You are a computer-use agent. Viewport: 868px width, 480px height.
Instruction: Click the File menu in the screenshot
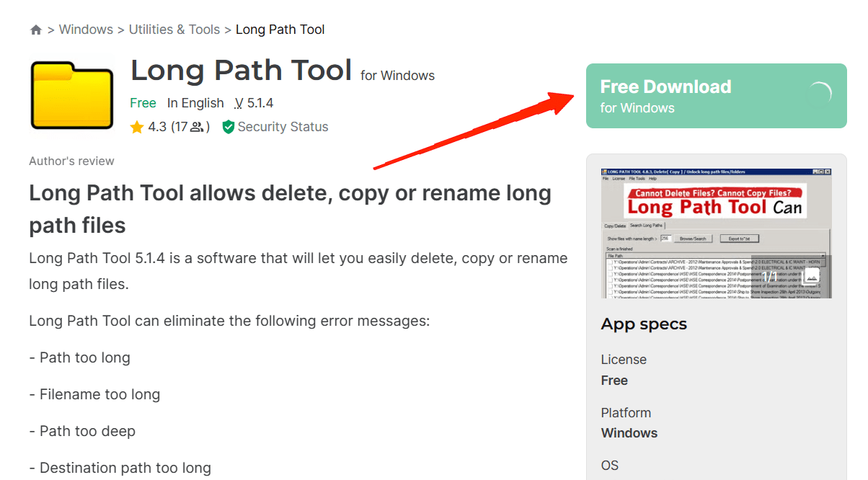(606, 179)
